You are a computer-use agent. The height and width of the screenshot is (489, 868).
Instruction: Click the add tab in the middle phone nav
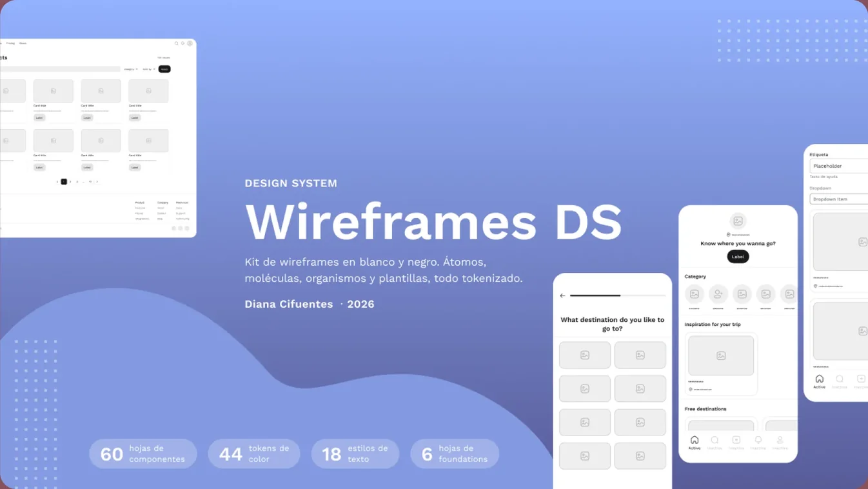click(x=736, y=443)
